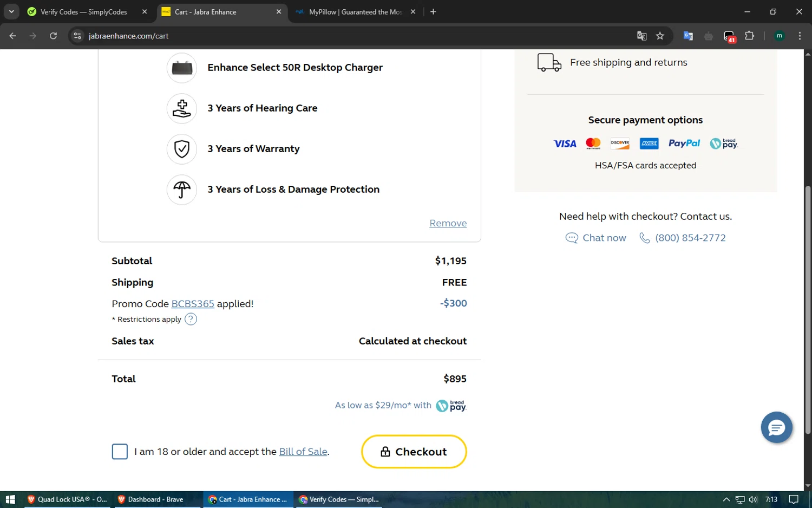The image size is (812, 508).
Task: Click the American Express logo
Action: [649, 144]
